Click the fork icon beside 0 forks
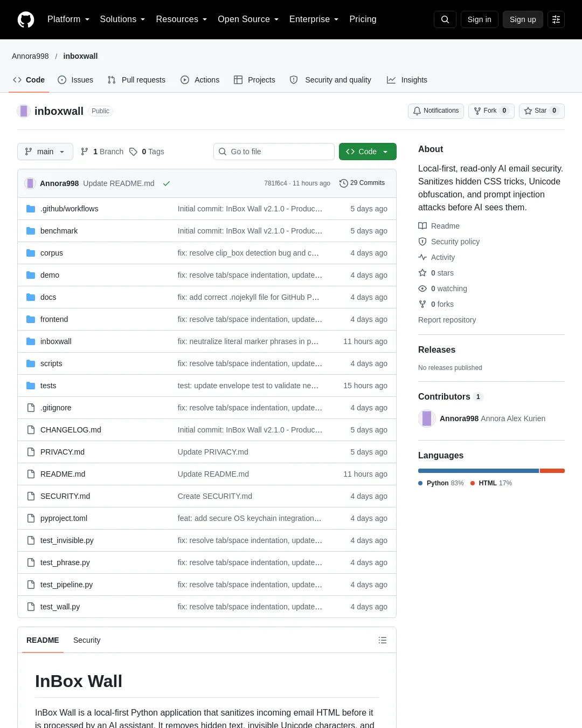Image resolution: width=582 pixels, height=728 pixels. pos(422,304)
